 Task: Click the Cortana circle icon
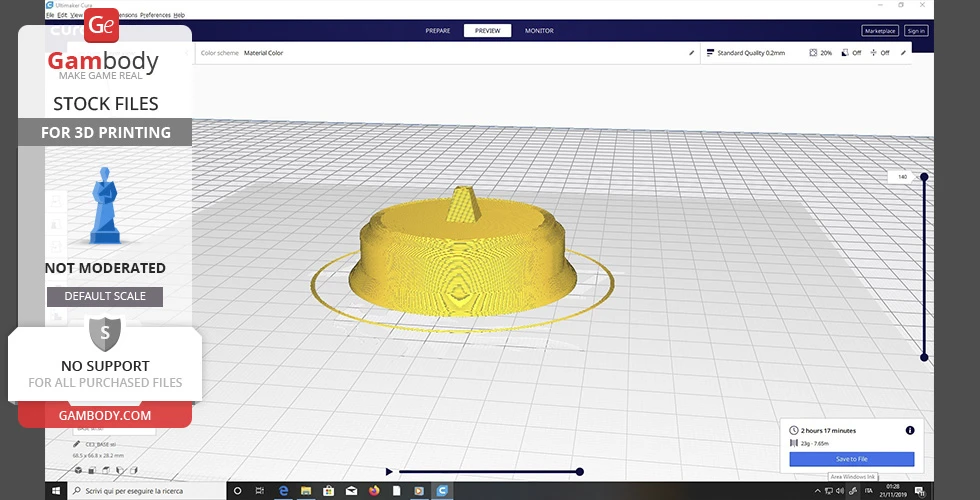pos(237,491)
